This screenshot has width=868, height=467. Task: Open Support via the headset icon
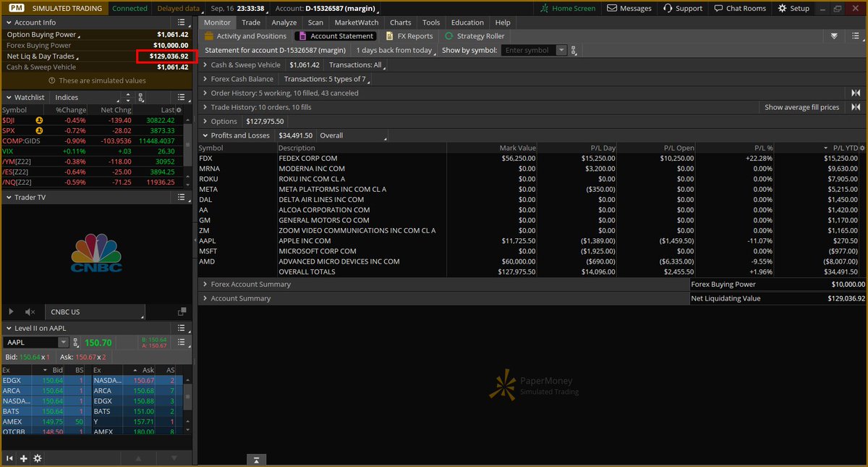point(681,8)
